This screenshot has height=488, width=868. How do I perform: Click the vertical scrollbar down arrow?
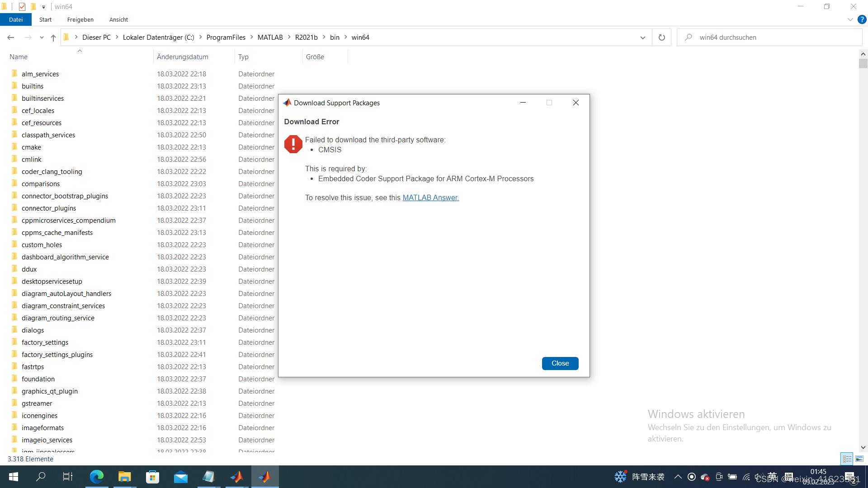coord(863,447)
